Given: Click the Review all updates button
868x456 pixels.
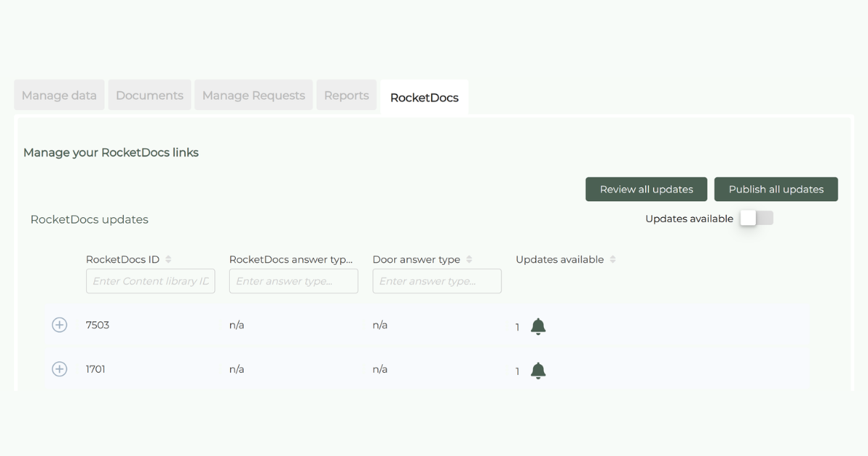Looking at the screenshot, I should (x=647, y=189).
